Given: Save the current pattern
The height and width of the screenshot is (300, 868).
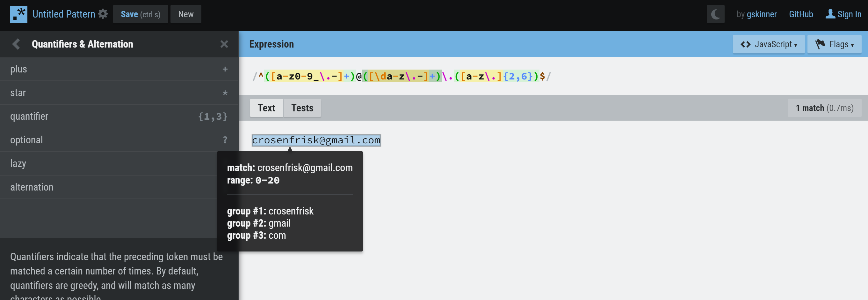Looking at the screenshot, I should coord(140,14).
